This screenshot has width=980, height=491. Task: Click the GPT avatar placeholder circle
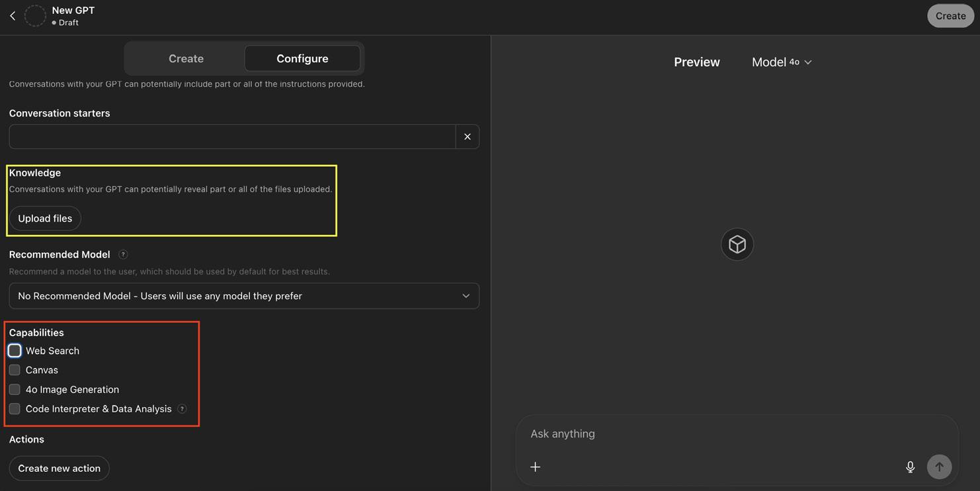[35, 16]
